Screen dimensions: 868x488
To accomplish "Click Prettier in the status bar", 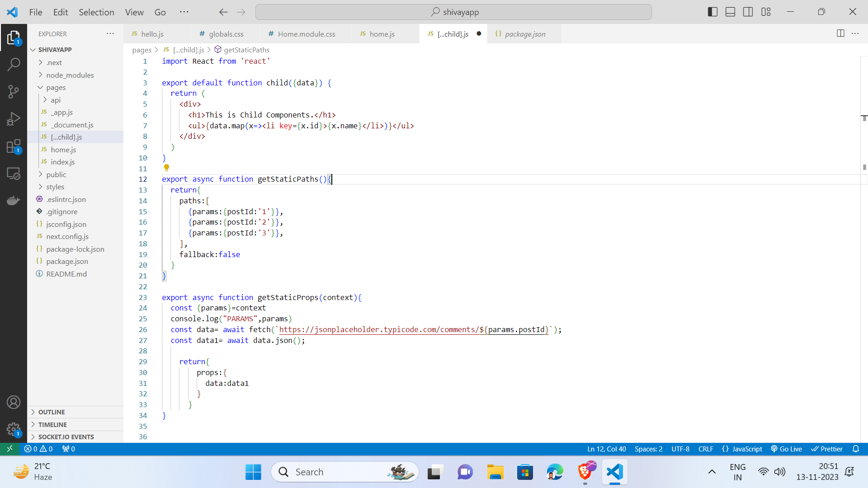I will click(827, 449).
